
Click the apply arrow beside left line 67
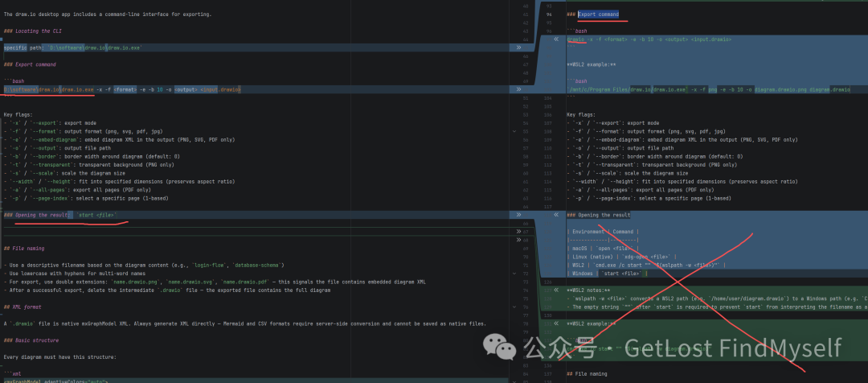pyautogui.click(x=518, y=231)
